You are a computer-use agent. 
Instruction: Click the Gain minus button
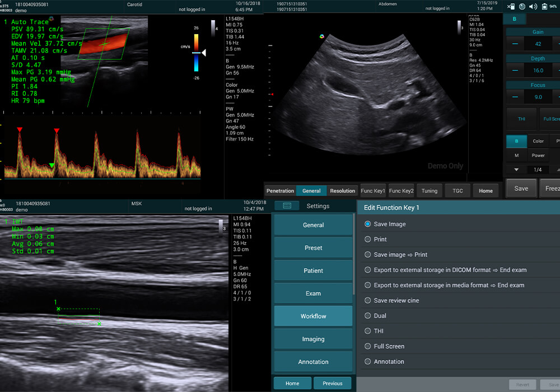[x=515, y=44]
